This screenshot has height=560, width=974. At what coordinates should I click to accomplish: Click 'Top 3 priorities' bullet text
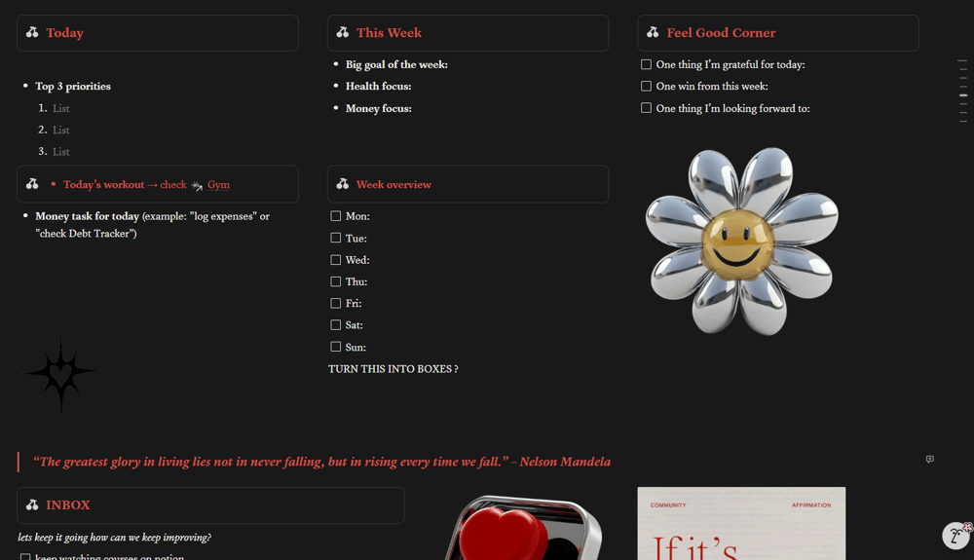[x=73, y=87]
